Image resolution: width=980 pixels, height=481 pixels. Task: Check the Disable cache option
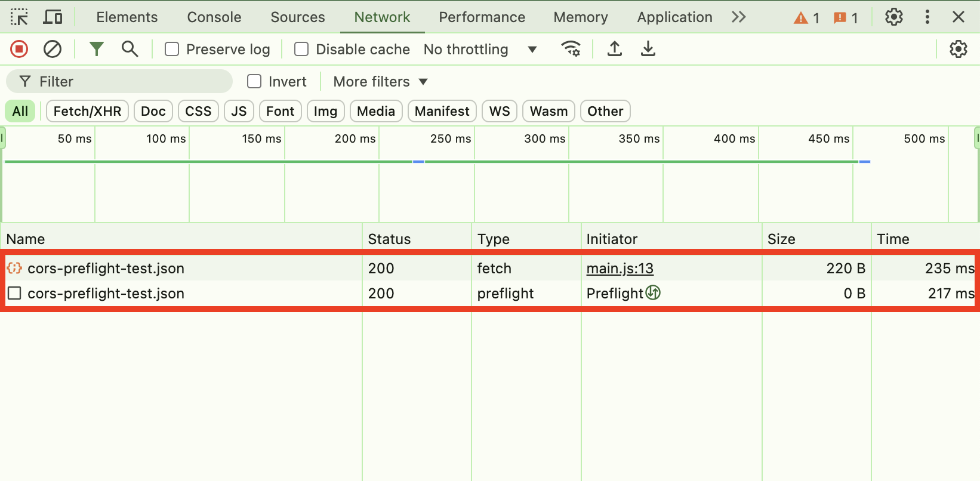point(301,49)
